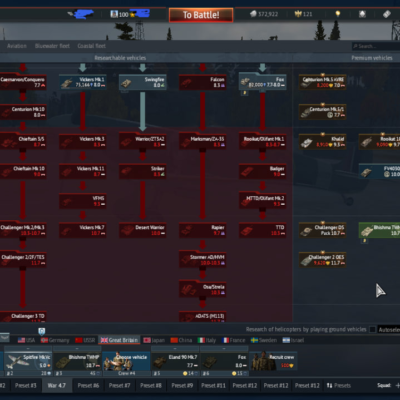Select the Challenger 2 OES card

tap(323, 260)
